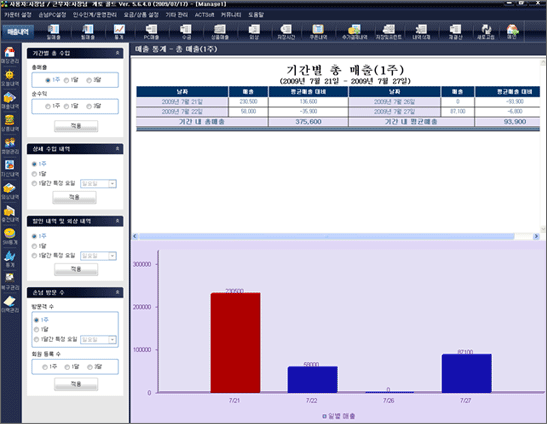
Task: Click 적용 button in 손님 방문 수 panel
Action: [76, 384]
